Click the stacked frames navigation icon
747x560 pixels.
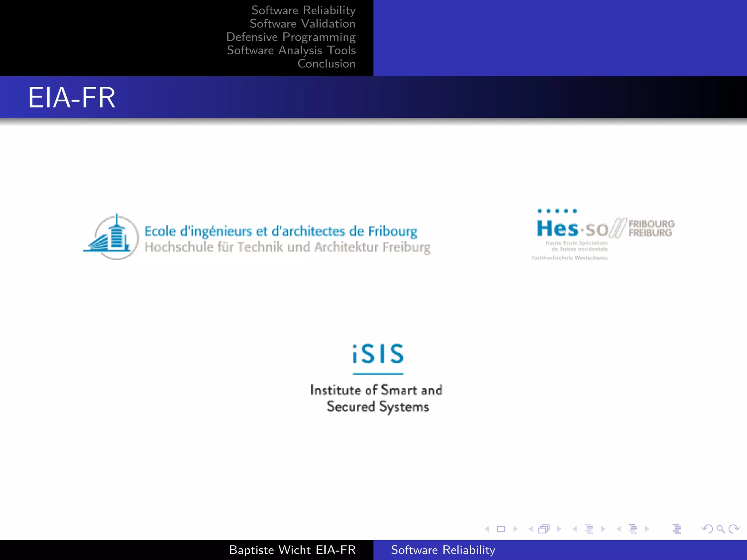pos(544,529)
